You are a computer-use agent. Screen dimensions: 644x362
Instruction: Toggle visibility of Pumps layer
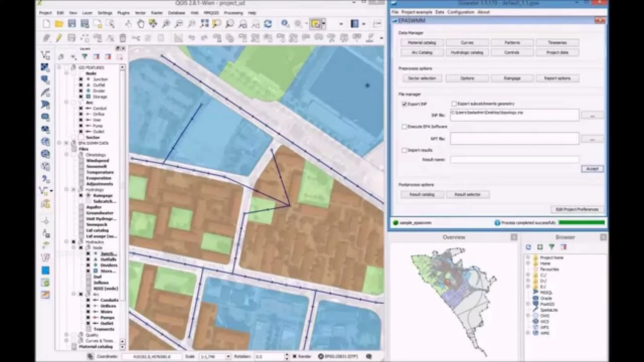click(x=88, y=318)
